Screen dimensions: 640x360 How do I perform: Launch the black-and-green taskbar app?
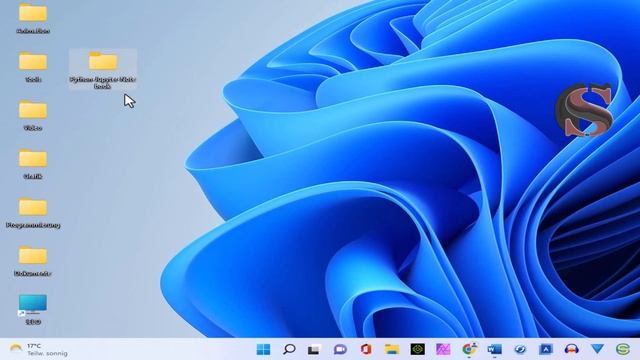pyautogui.click(x=418, y=349)
